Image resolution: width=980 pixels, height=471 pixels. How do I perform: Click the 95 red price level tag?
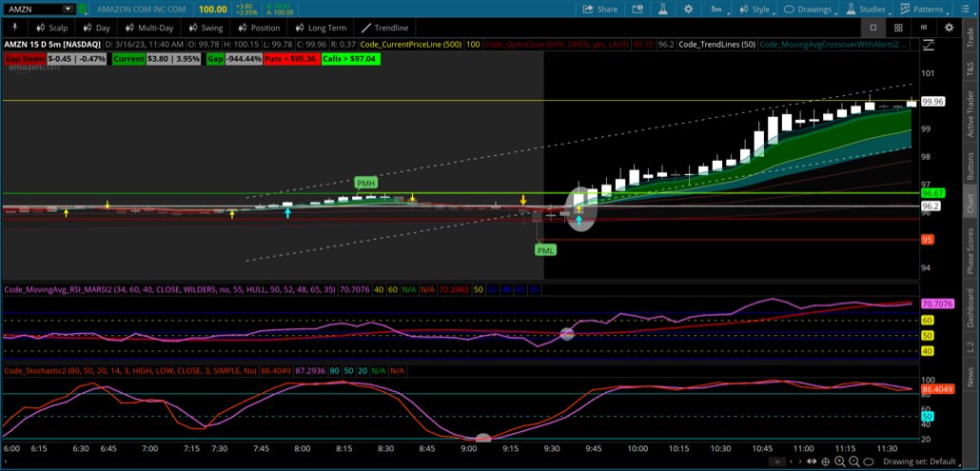928,239
